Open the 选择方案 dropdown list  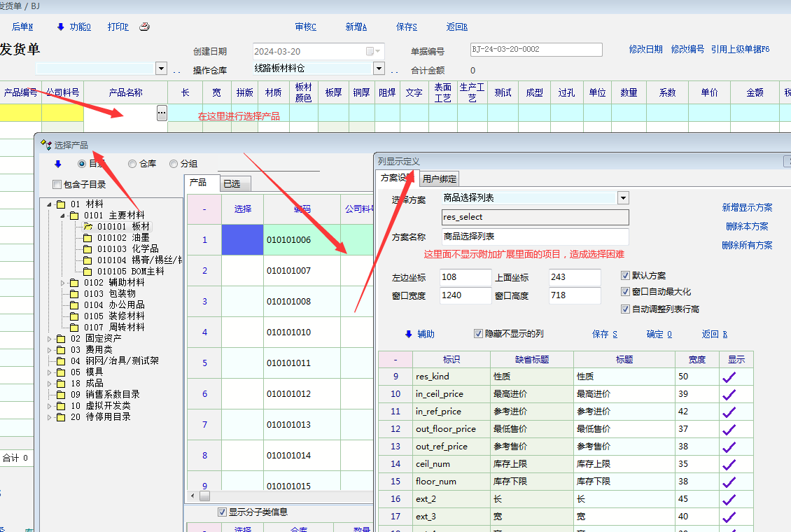[623, 198]
